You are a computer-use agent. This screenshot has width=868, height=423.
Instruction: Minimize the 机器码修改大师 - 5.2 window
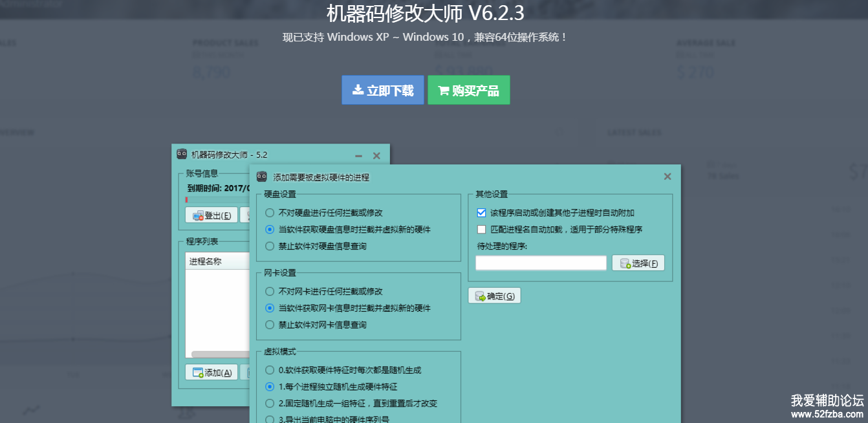tap(358, 155)
